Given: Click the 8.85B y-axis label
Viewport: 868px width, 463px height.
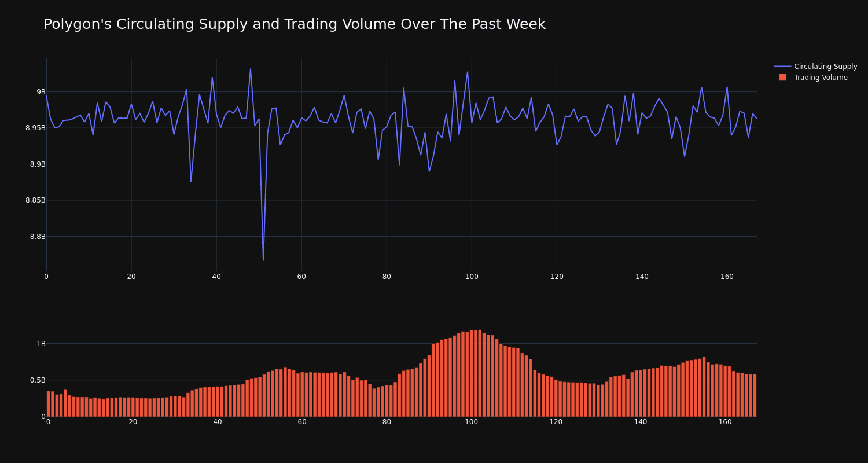Looking at the screenshot, I should click(35, 200).
